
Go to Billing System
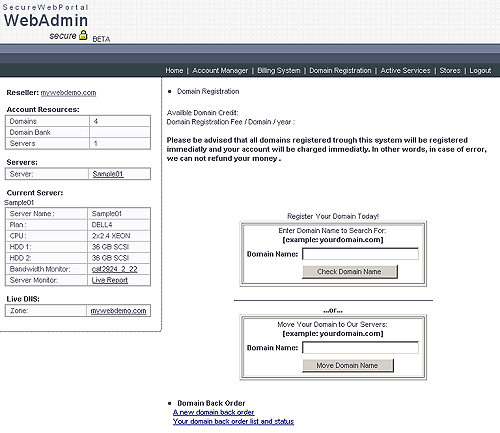[x=279, y=70]
